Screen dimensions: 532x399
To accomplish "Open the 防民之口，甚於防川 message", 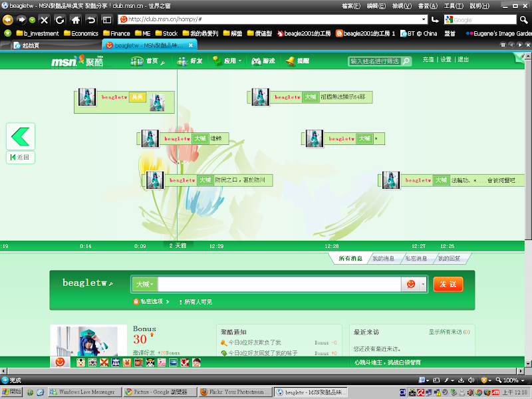I will coord(240,180).
